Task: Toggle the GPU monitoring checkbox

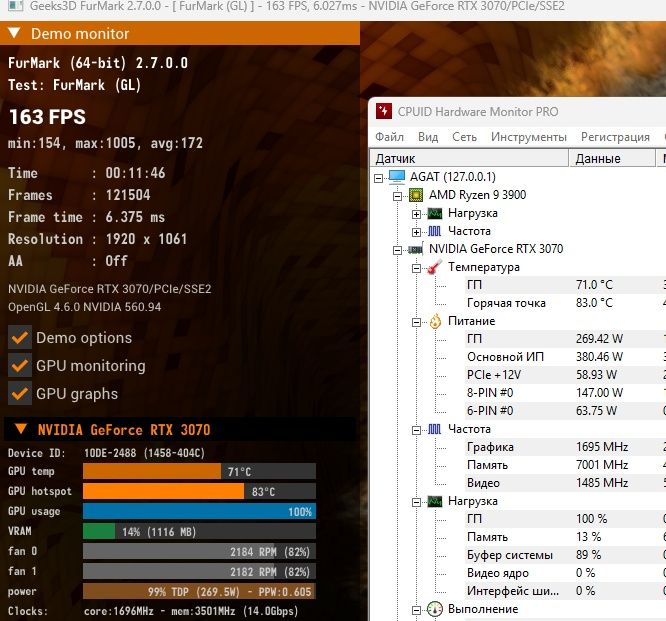Action: click(20, 366)
